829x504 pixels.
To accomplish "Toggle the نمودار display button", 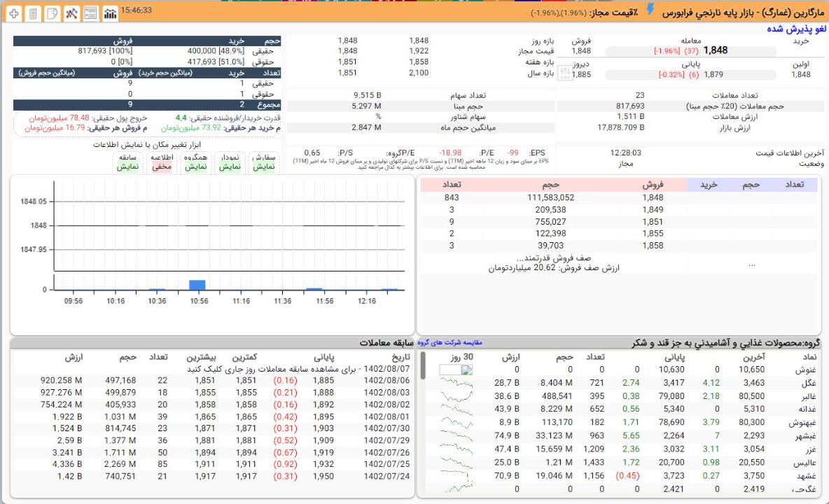I will pyautogui.click(x=230, y=162).
